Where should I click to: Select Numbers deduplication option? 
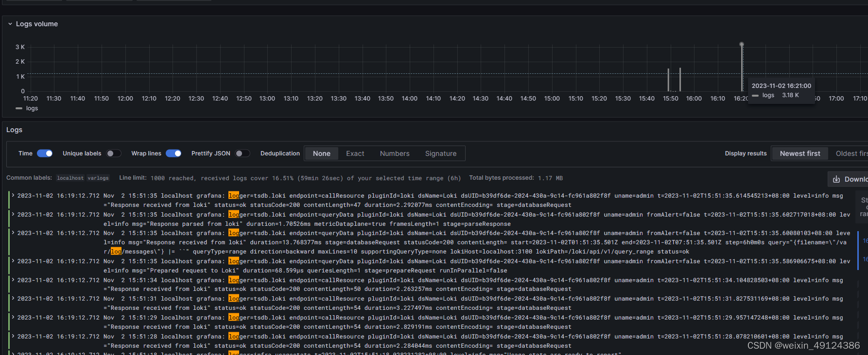click(x=395, y=153)
